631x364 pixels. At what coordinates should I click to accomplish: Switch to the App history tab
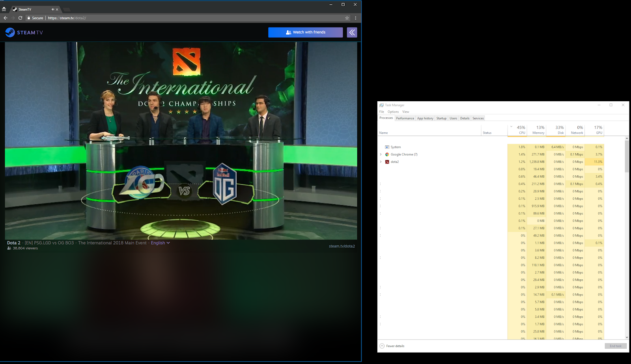click(425, 118)
